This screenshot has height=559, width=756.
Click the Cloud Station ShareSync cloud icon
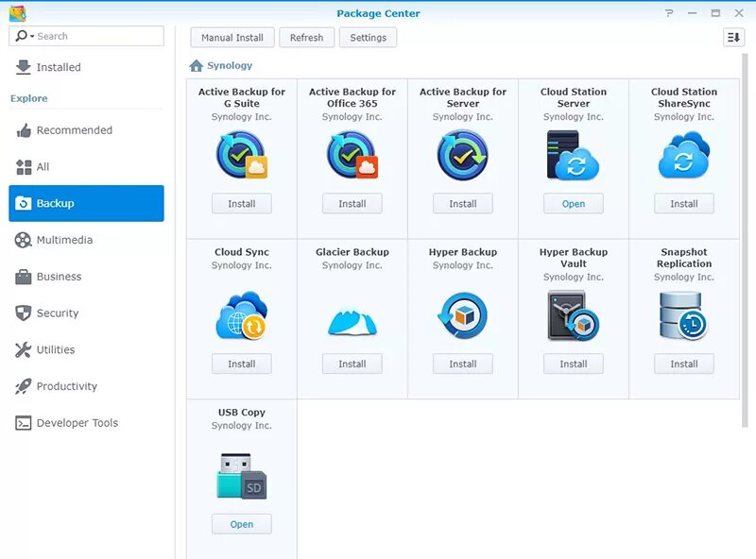pos(683,155)
